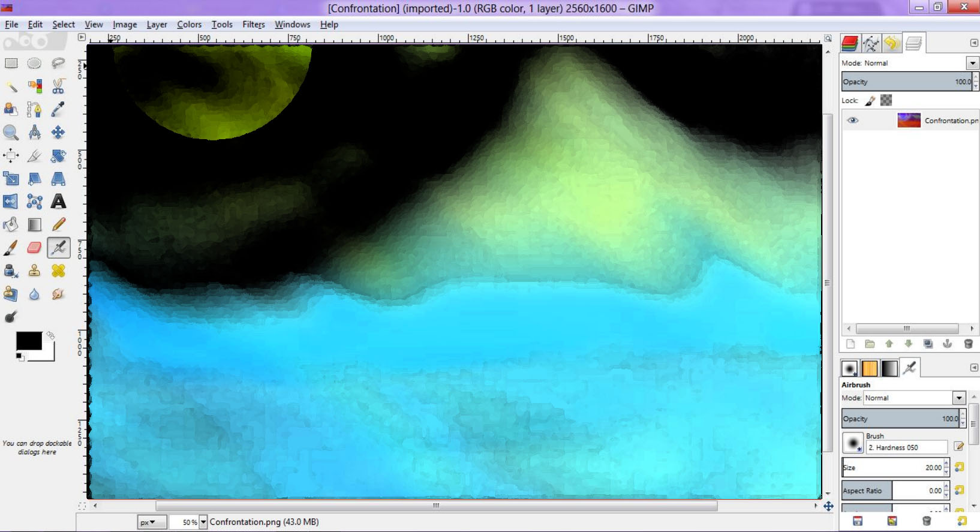Image resolution: width=980 pixels, height=532 pixels.
Task: Select the Select by Color tool
Action: [x=34, y=86]
